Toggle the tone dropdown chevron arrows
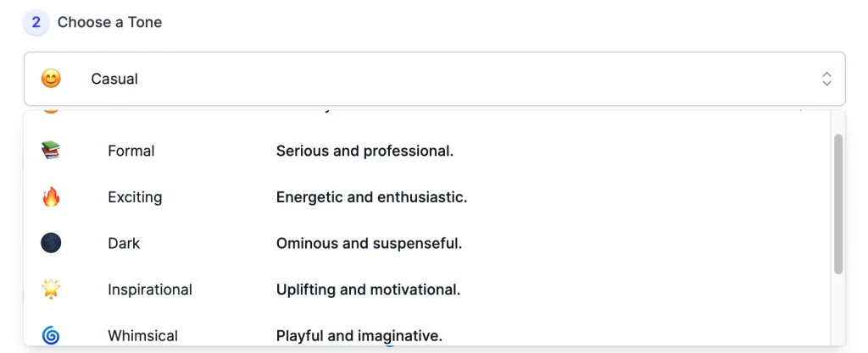This screenshot has height=353, width=868. (x=826, y=79)
